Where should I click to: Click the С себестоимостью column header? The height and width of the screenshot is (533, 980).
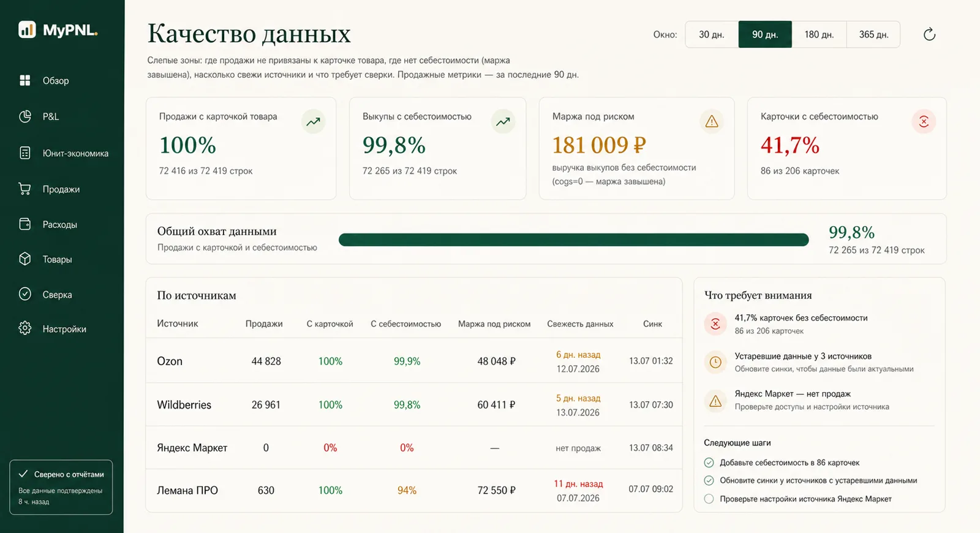coord(405,323)
